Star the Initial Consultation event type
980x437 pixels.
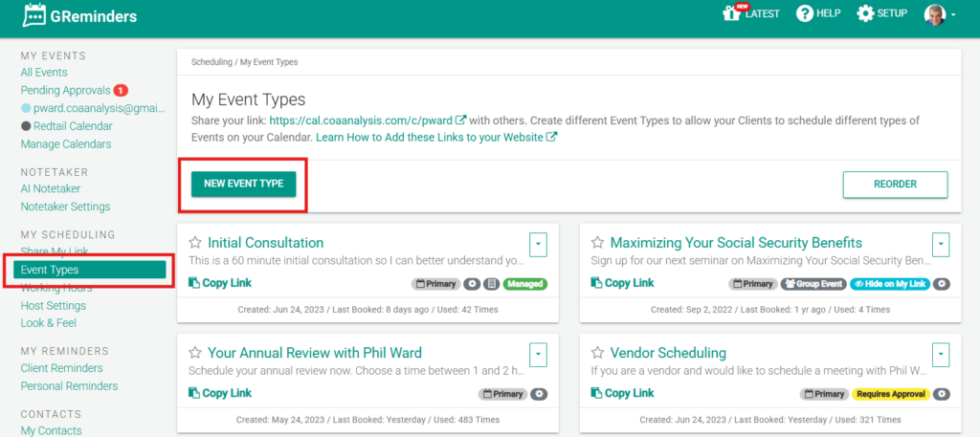(195, 243)
